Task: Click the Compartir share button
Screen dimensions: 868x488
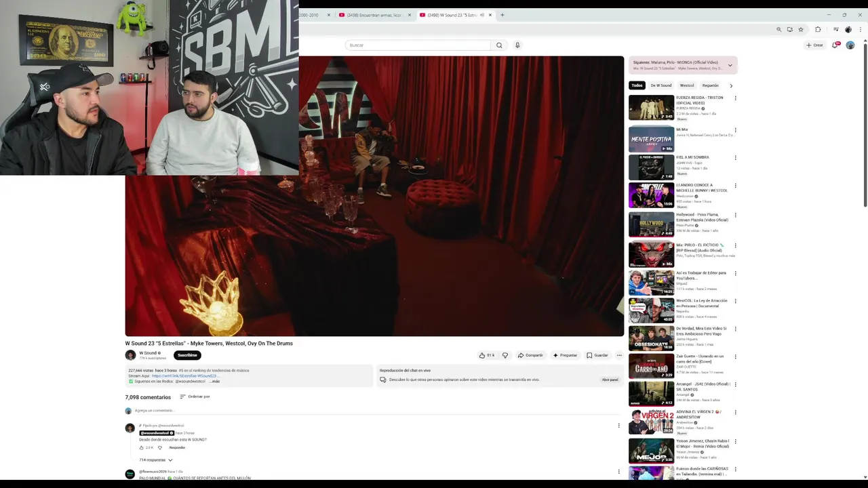Action: [x=530, y=355]
